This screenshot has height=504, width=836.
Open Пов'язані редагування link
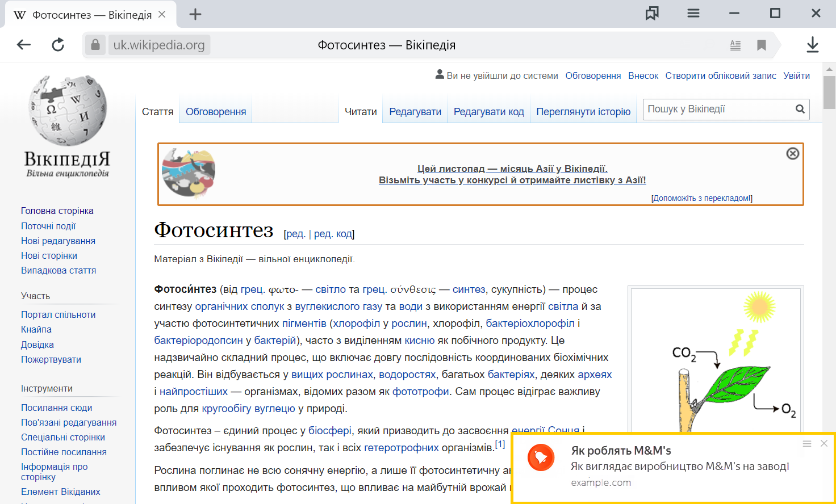tap(69, 422)
